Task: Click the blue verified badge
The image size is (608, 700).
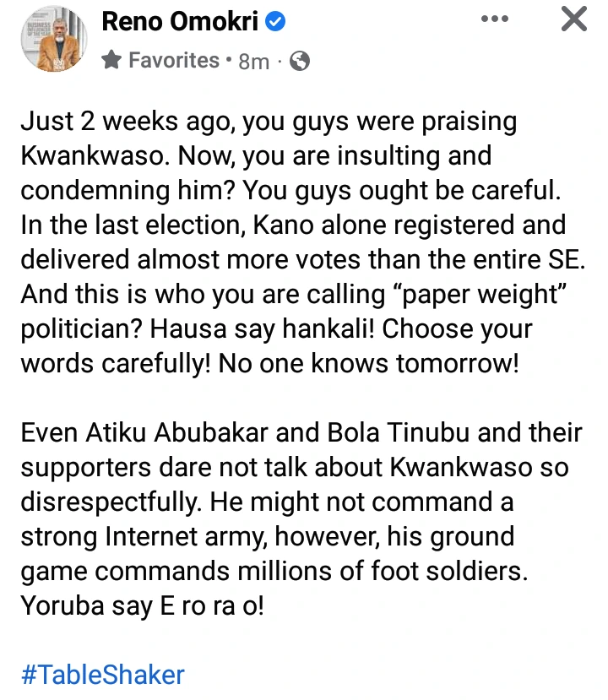Action: pos(274,23)
